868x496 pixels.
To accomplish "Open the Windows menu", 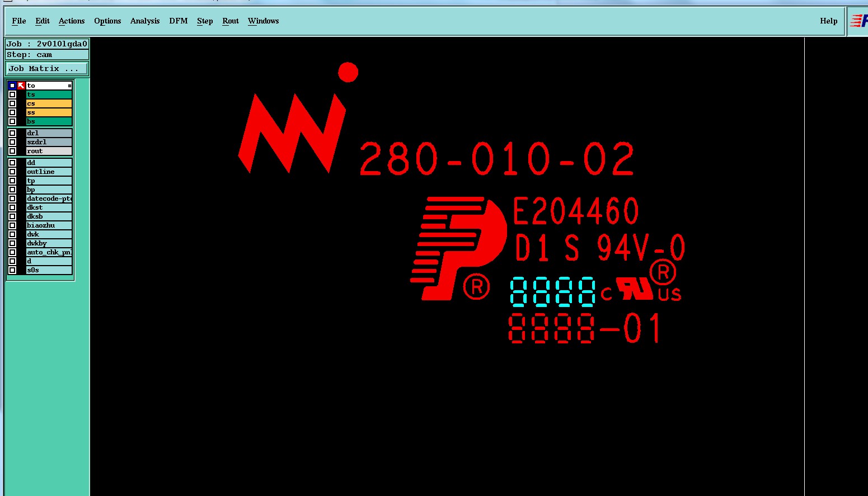I will (264, 21).
